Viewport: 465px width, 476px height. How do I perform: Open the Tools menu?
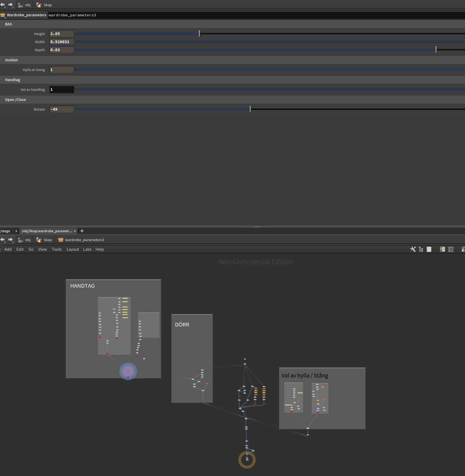coord(57,249)
